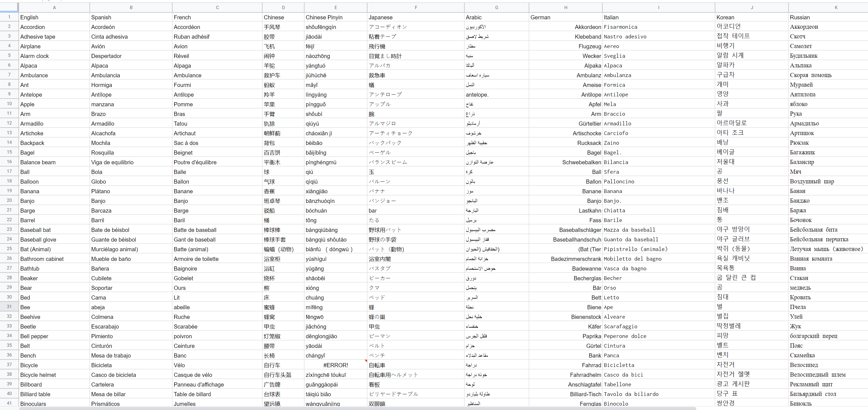The image size is (868, 410).
Task: Select the 'Pipistrello (animale)' cell
Action: click(635, 249)
